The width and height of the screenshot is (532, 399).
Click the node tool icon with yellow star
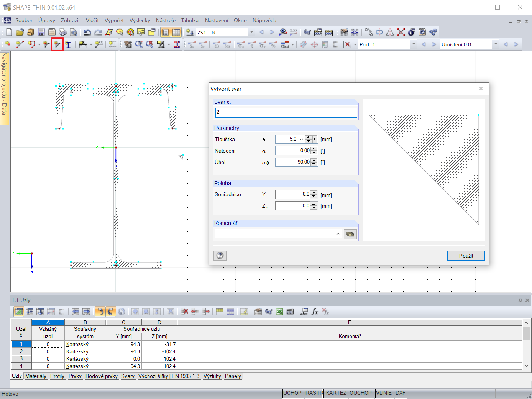click(x=8, y=44)
